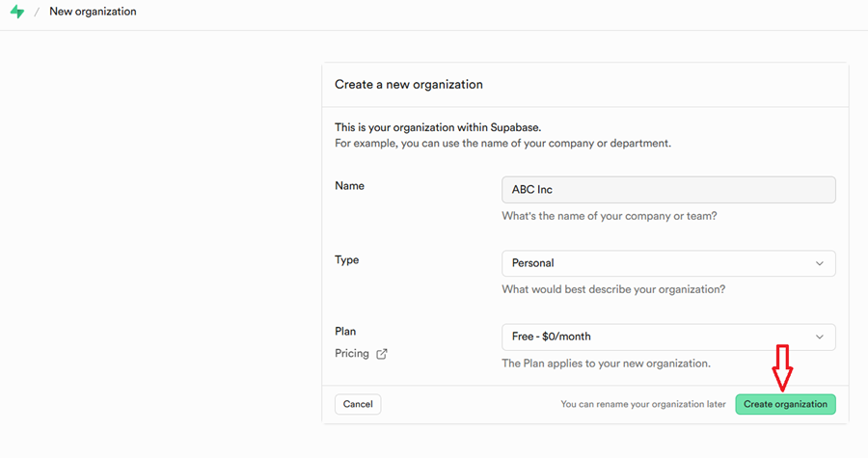The width and height of the screenshot is (868, 458).
Task: Click the chevron arrow in Plan field
Action: point(820,337)
